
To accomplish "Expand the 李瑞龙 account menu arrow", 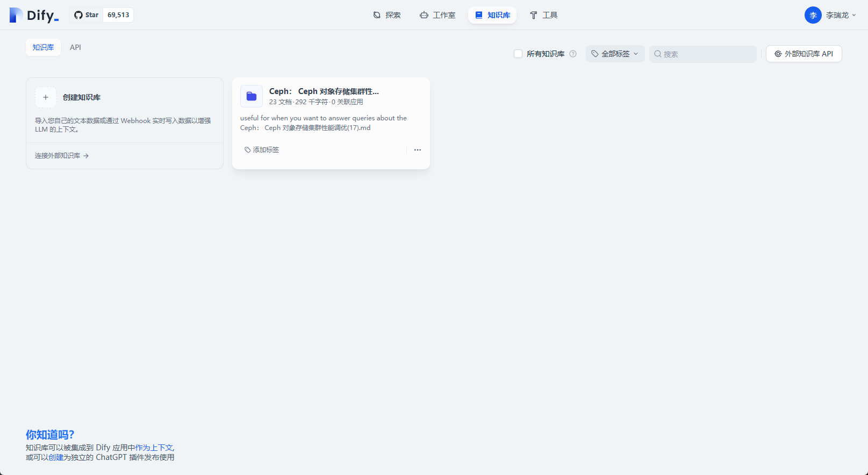I will 854,15.
